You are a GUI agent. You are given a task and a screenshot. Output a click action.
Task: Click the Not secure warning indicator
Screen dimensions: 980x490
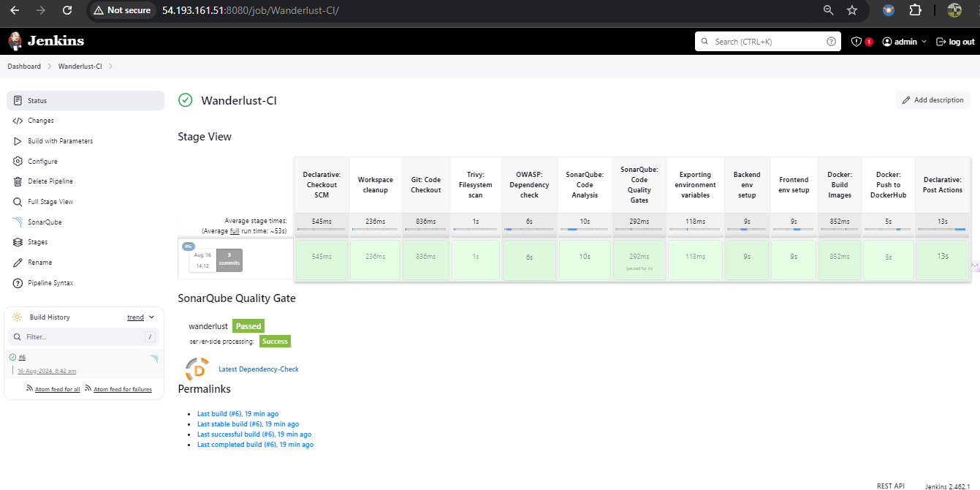click(x=121, y=10)
